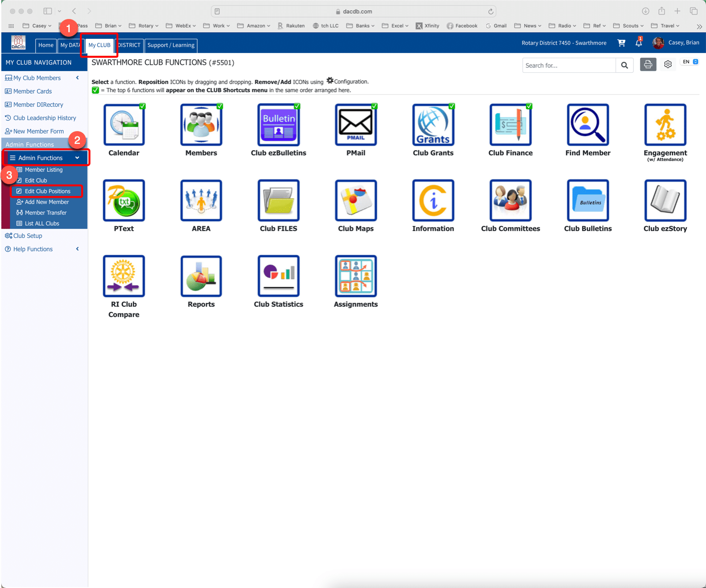The height and width of the screenshot is (588, 706).
Task: Open the Safari Share button
Action: (661, 11)
